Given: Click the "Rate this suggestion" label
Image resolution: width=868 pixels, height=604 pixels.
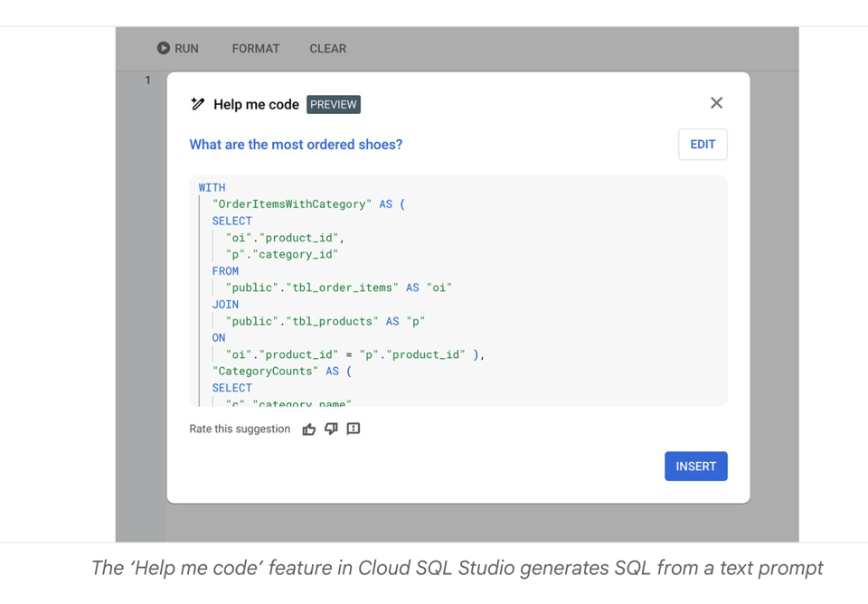Looking at the screenshot, I should tap(240, 429).
